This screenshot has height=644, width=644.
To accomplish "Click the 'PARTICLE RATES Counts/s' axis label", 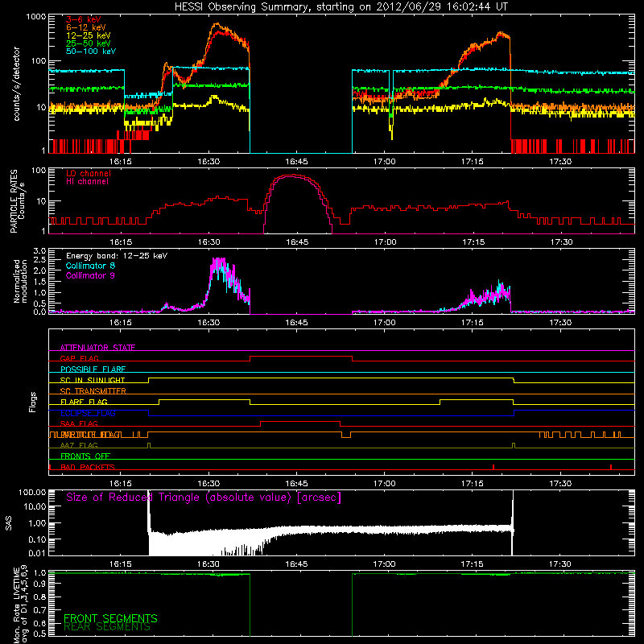I will pyautogui.click(x=17, y=201).
